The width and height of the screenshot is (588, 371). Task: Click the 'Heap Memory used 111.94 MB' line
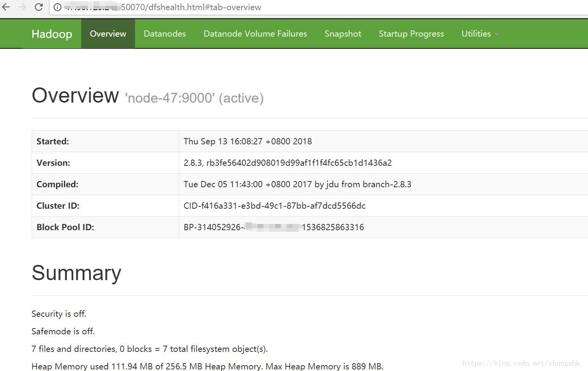click(x=208, y=366)
